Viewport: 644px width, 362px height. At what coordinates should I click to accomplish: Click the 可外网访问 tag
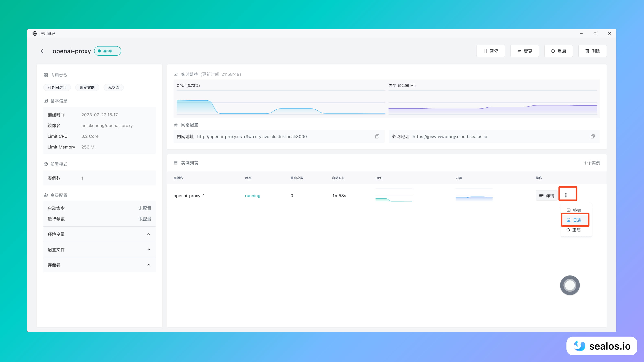57,87
